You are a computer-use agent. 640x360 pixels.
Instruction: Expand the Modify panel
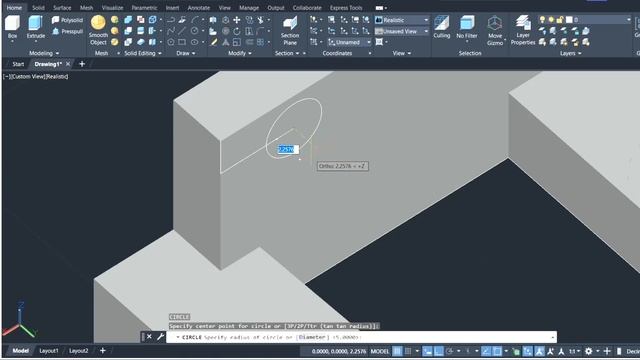click(x=240, y=53)
